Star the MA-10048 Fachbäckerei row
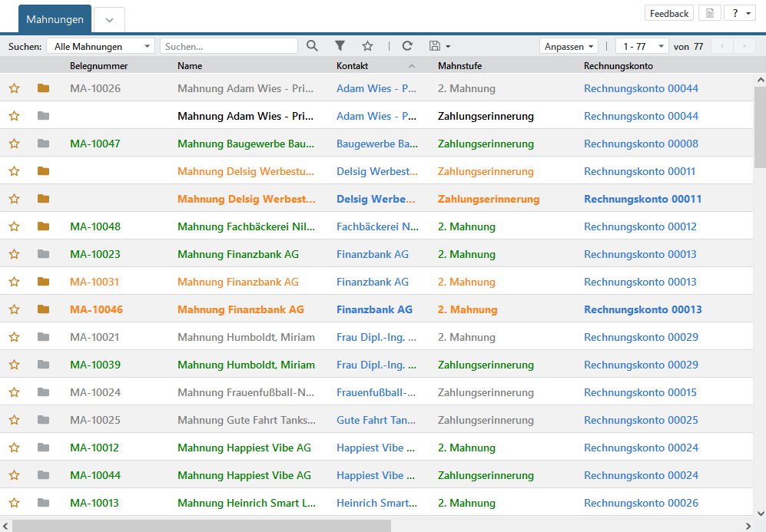 [x=14, y=226]
